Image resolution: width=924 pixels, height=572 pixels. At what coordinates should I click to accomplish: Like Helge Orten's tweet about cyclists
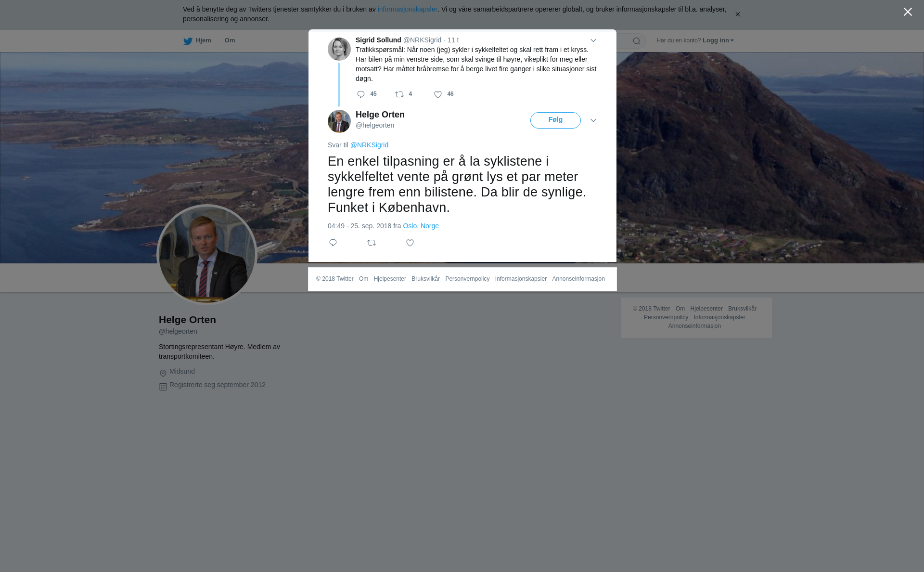[410, 243]
